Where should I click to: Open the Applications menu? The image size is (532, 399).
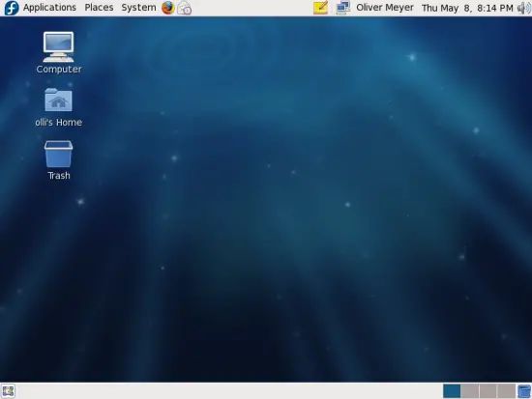coord(49,8)
